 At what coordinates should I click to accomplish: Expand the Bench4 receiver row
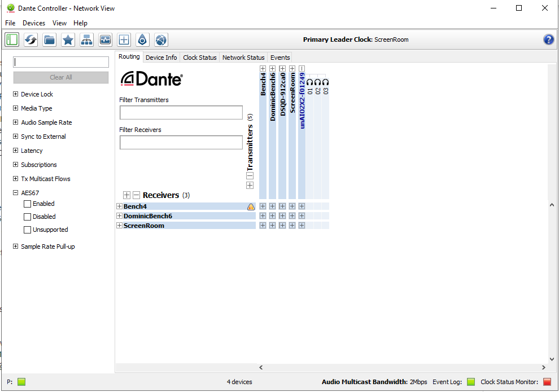coord(119,206)
